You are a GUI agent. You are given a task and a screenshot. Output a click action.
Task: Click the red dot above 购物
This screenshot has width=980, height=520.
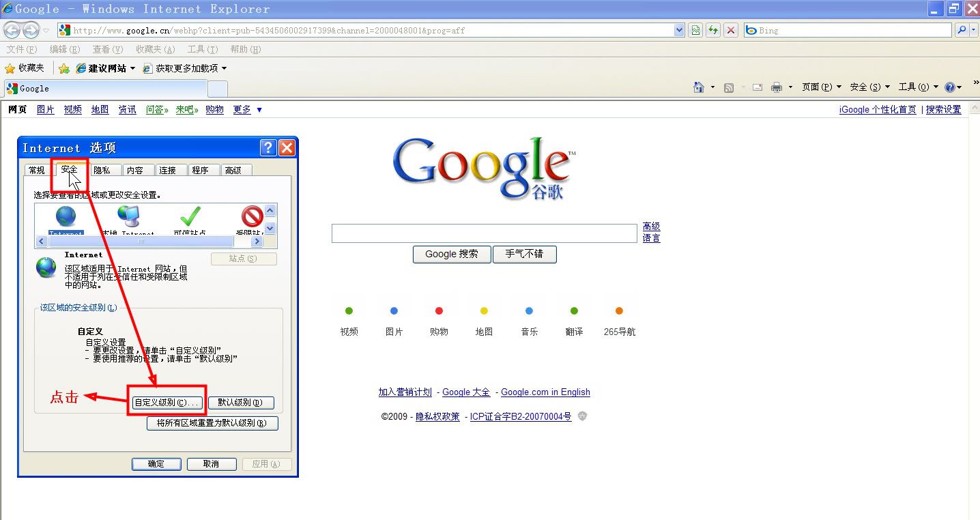(x=439, y=310)
